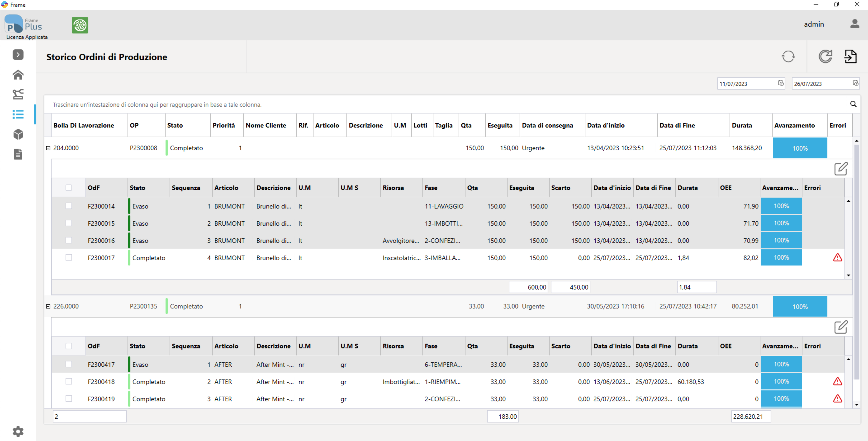Open the admin user profile icon
Screen dimensions: 868x441
pos(854,24)
